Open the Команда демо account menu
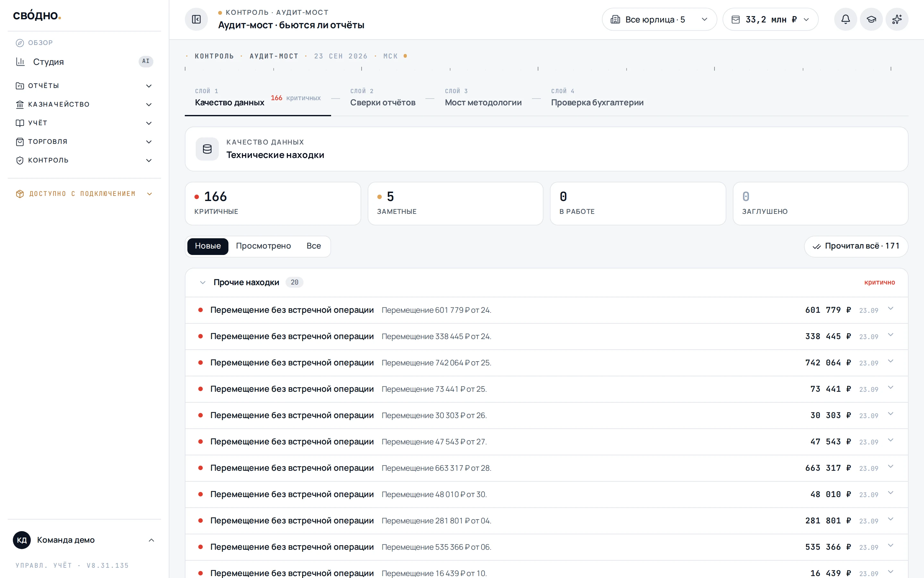 tap(84, 540)
